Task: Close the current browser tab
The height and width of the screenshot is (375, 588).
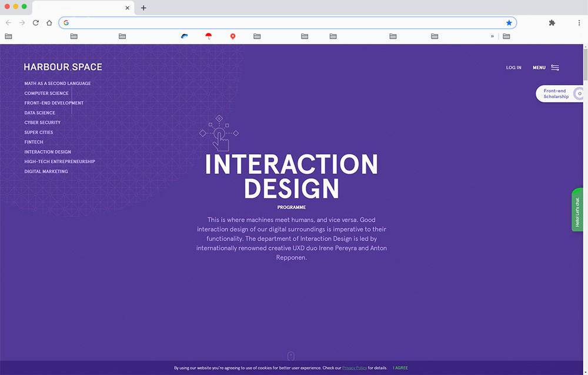Action: 128,8
